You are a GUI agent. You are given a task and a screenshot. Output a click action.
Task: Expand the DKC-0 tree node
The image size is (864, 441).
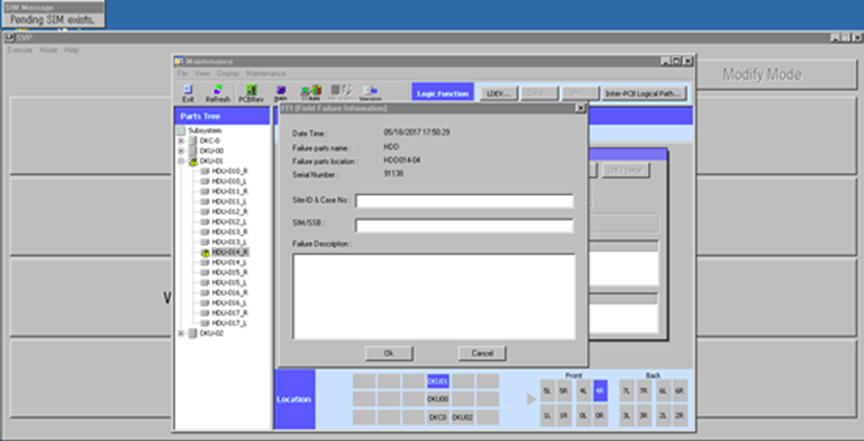click(181, 140)
